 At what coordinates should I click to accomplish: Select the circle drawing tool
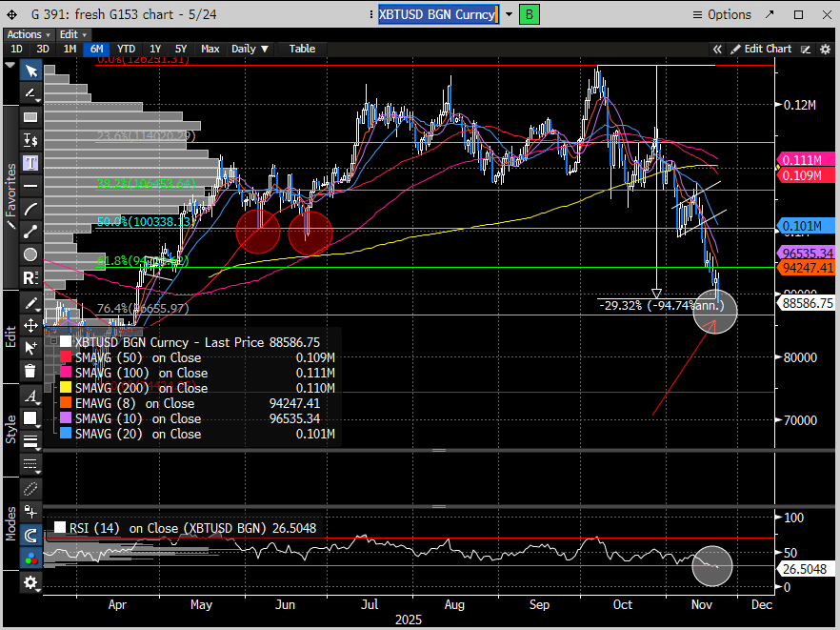30,254
